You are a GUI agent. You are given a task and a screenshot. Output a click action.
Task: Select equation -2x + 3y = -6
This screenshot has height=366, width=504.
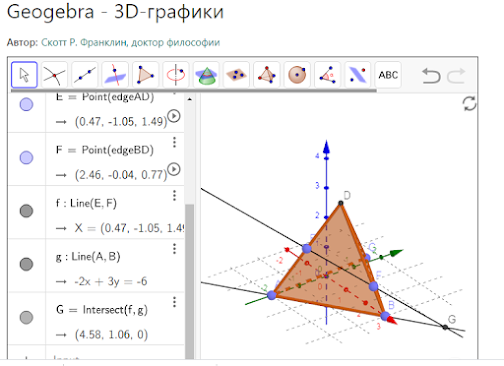pos(111,282)
